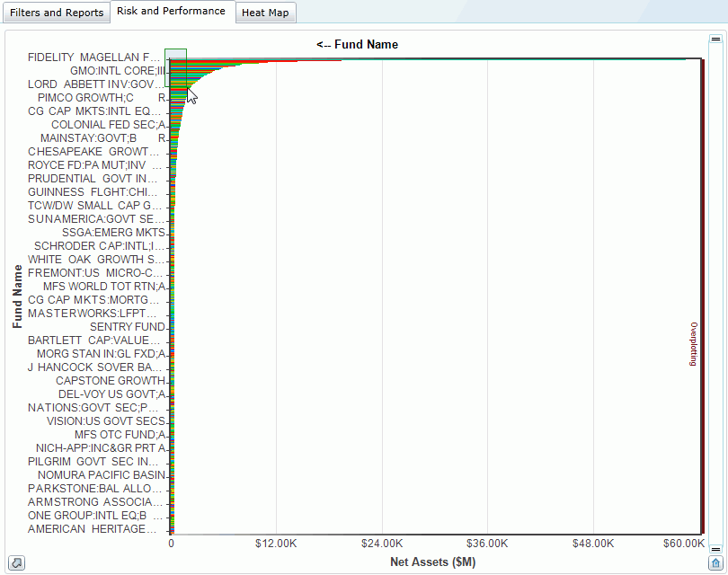
Task: Select the FREMONT:US MICRO-C fund label
Action: 95,272
